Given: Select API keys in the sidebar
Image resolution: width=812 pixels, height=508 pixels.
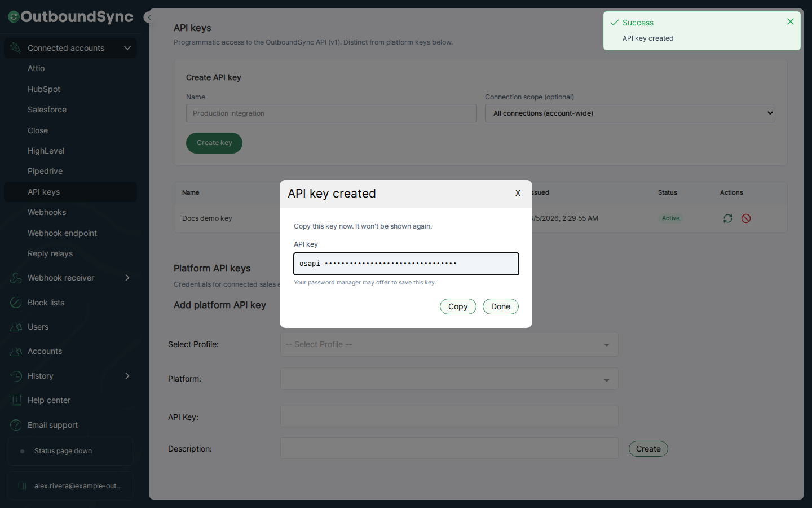Looking at the screenshot, I should tap(70, 192).
